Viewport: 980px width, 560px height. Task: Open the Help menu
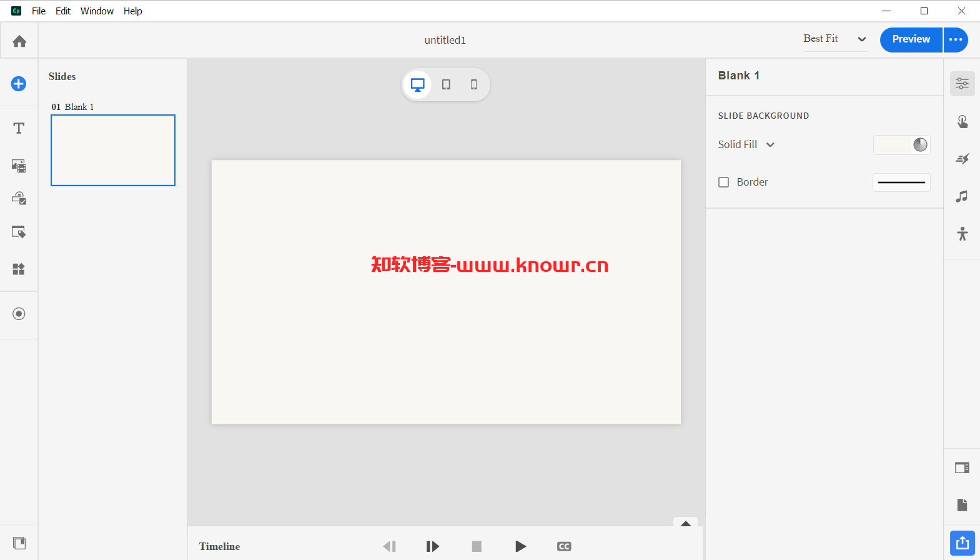click(x=133, y=11)
